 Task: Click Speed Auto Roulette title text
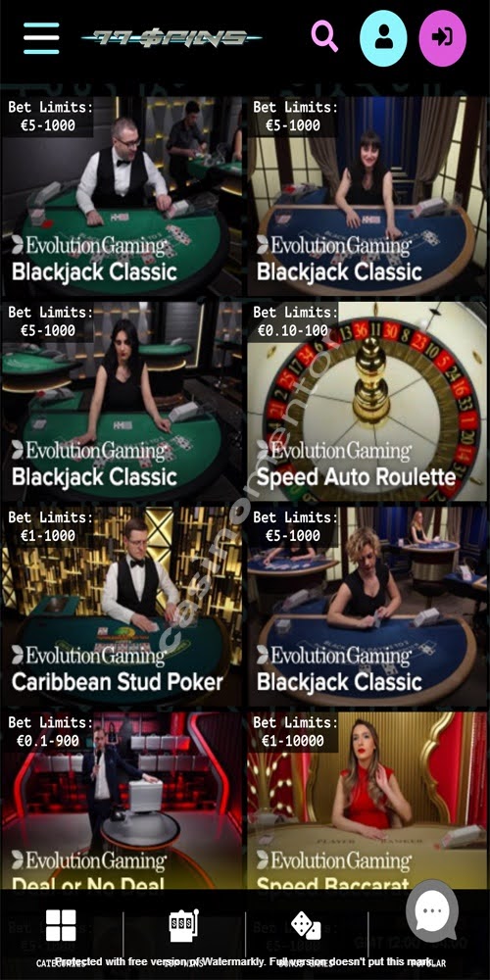click(x=357, y=477)
